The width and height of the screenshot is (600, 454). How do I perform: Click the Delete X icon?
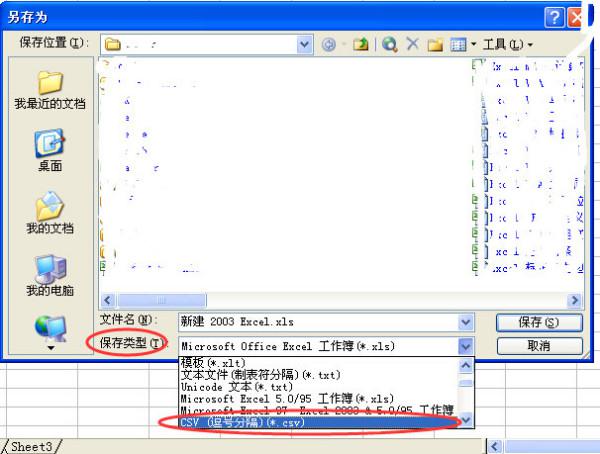click(x=412, y=44)
